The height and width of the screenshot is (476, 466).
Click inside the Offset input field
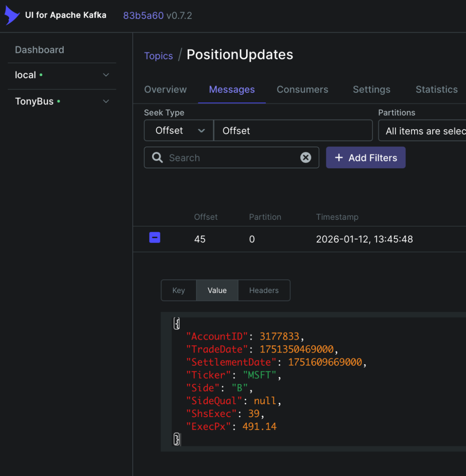click(x=293, y=130)
